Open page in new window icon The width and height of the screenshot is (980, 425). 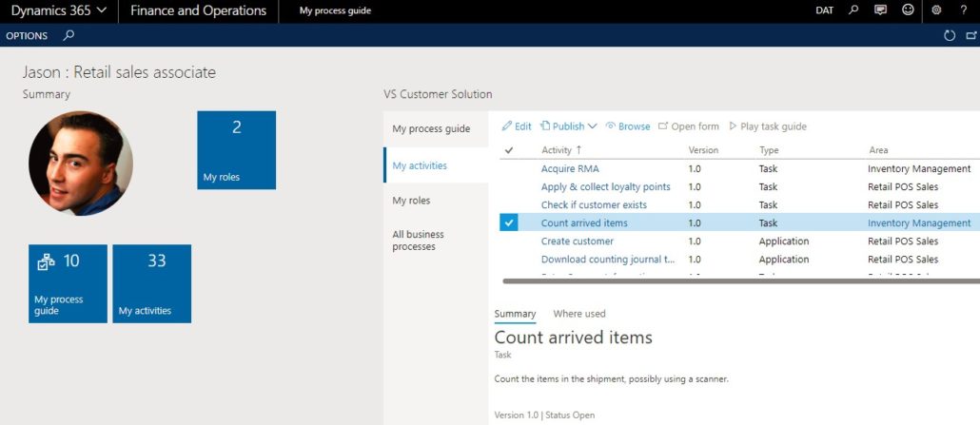[970, 35]
